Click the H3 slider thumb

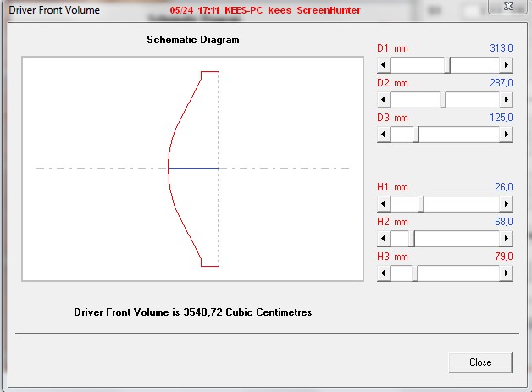click(x=415, y=273)
